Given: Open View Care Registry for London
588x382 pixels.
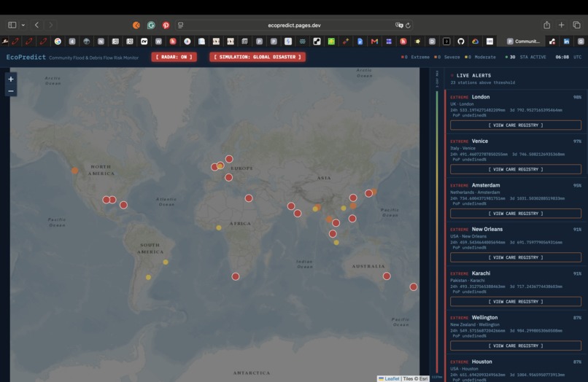Looking at the screenshot, I should 516,125.
